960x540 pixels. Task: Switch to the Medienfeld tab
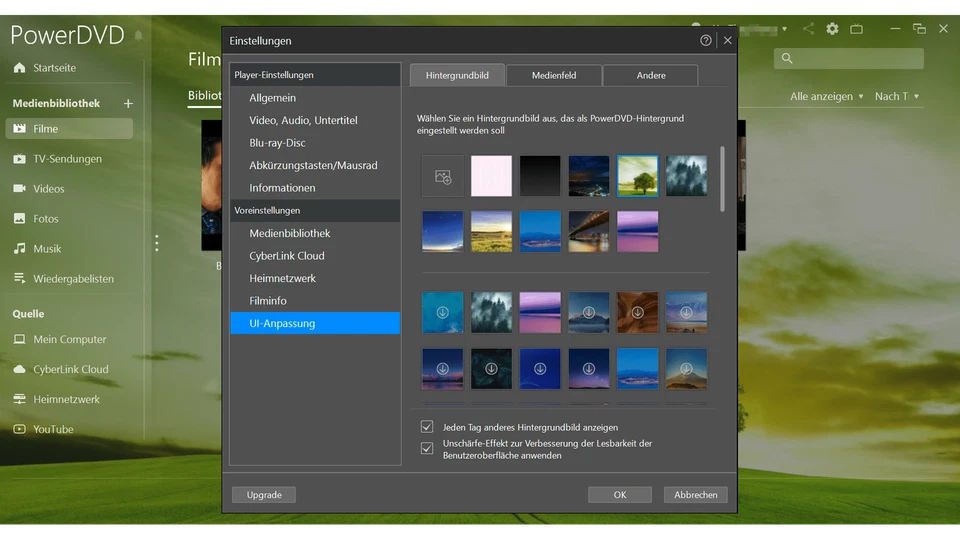(554, 75)
